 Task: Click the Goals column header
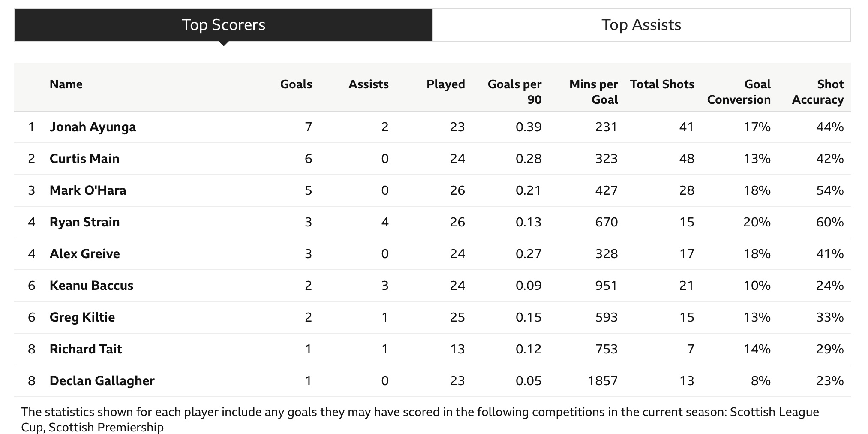point(296,84)
